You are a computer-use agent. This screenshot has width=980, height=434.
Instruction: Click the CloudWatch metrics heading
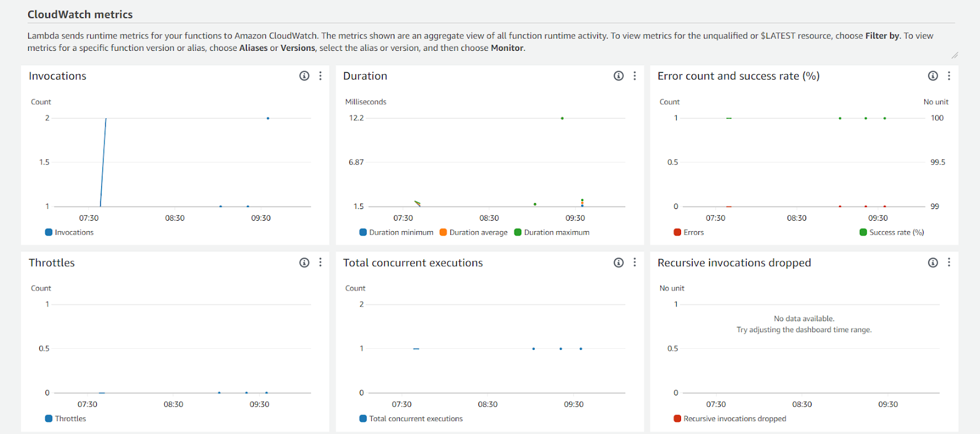[x=80, y=14]
